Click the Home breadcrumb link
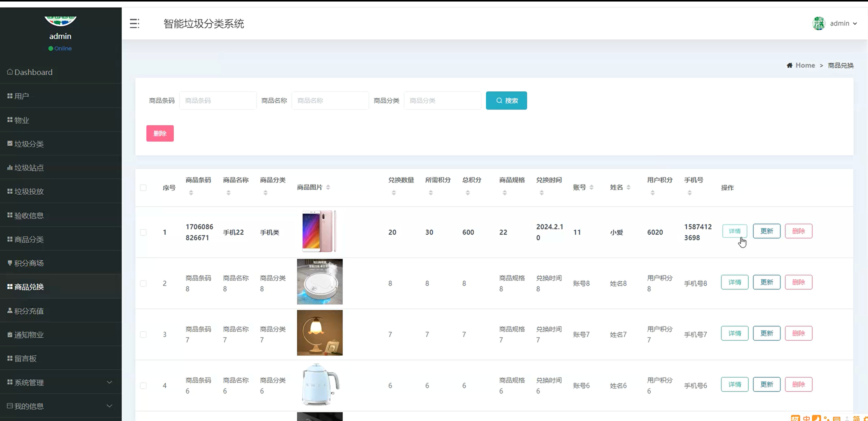Screen dimensions: 868x421 click(805, 65)
